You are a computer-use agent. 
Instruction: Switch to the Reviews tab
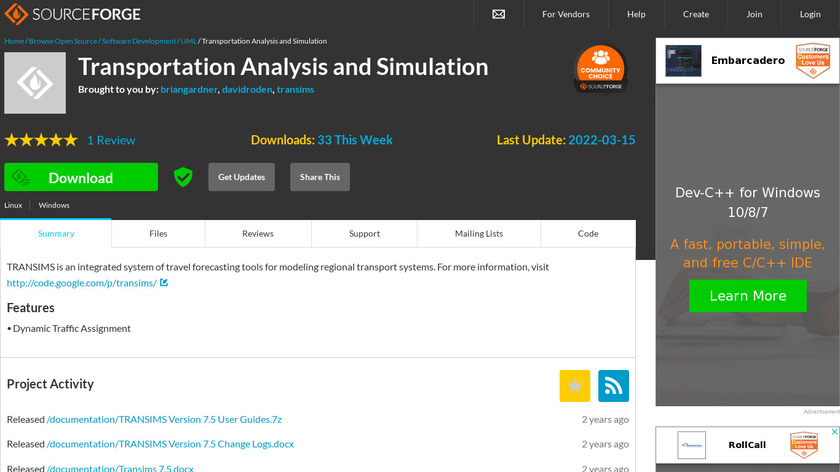[258, 234]
